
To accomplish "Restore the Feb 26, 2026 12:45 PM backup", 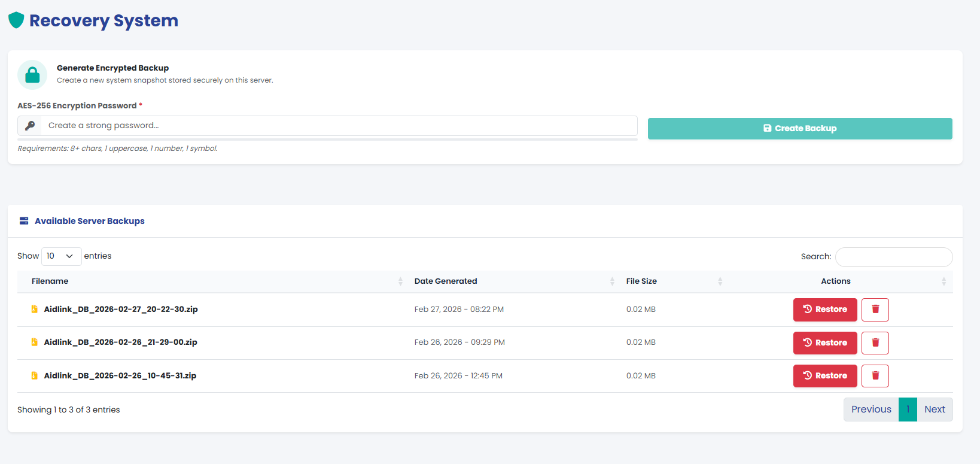I will click(x=825, y=376).
